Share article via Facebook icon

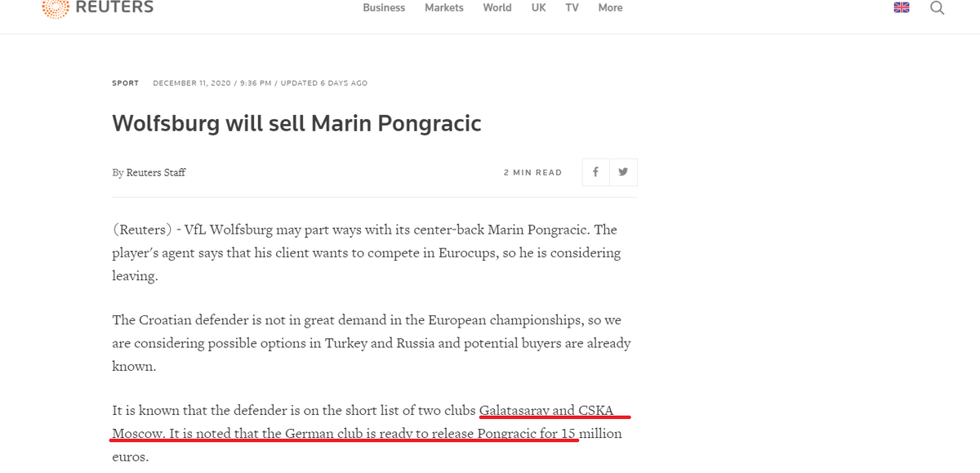(x=595, y=172)
